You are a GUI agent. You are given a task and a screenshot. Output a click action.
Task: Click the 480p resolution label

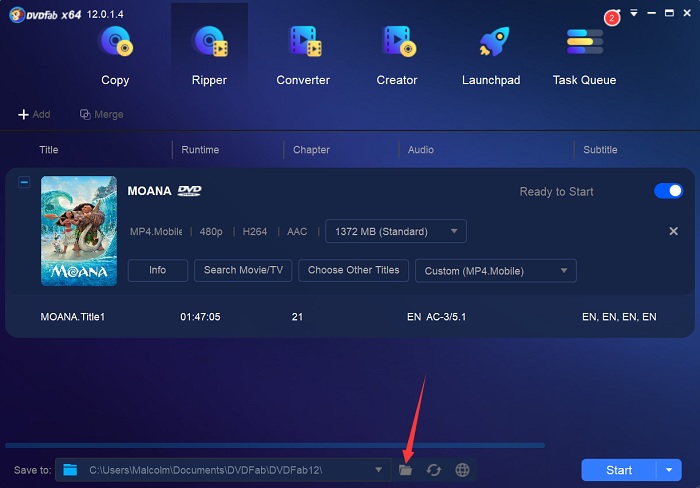click(211, 231)
